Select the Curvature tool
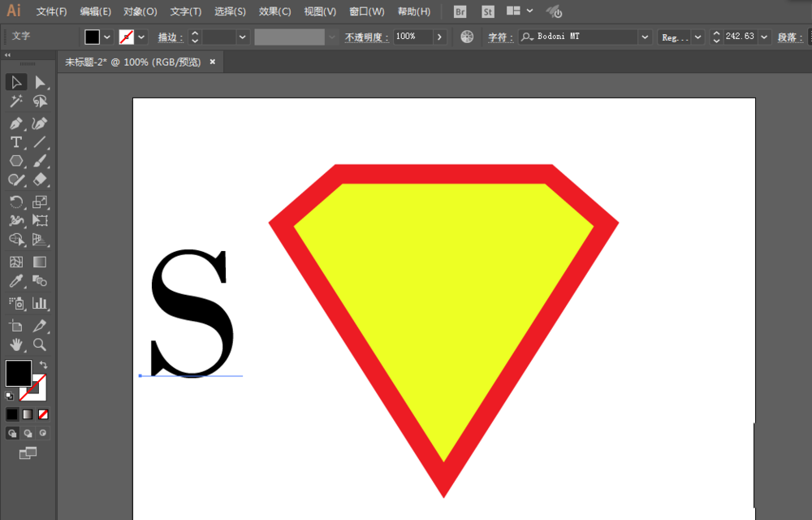This screenshot has width=812, height=520. pyautogui.click(x=40, y=123)
